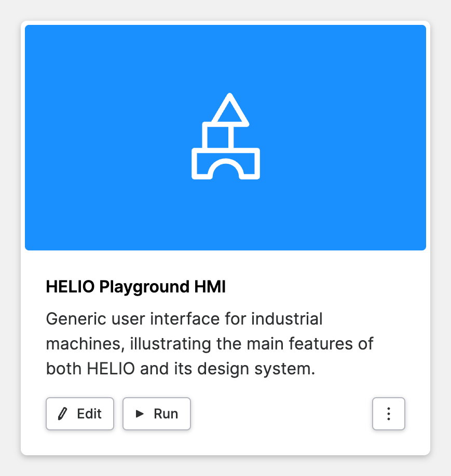Image resolution: width=451 pixels, height=476 pixels.
Task: Open the "HELIO Playground HMI" title
Action: [136, 287]
